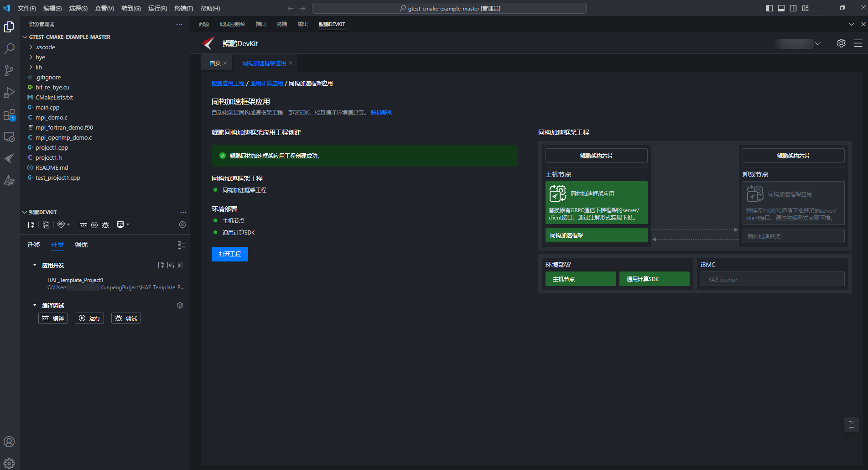Switch to 终端 panel tab
Screen dimensions: 868x470
tap(282, 24)
